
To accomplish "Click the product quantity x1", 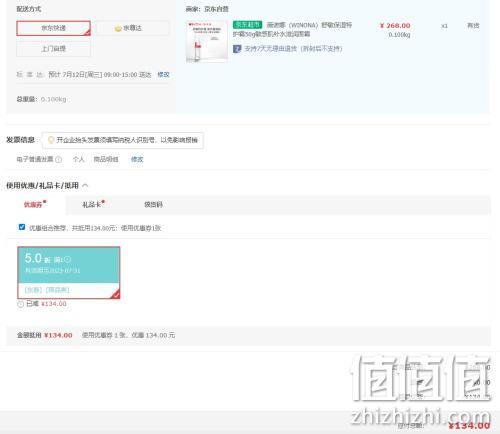I will [x=444, y=26].
